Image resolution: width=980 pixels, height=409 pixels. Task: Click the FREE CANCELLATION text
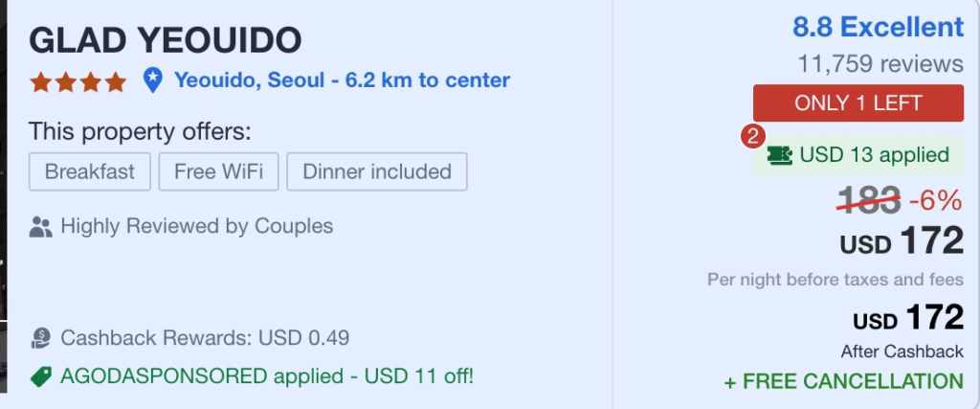coord(844,381)
